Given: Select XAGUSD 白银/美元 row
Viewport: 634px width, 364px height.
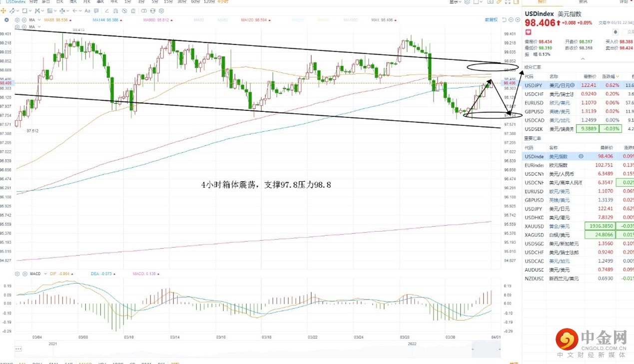Looking at the screenshot, I should (578, 235).
